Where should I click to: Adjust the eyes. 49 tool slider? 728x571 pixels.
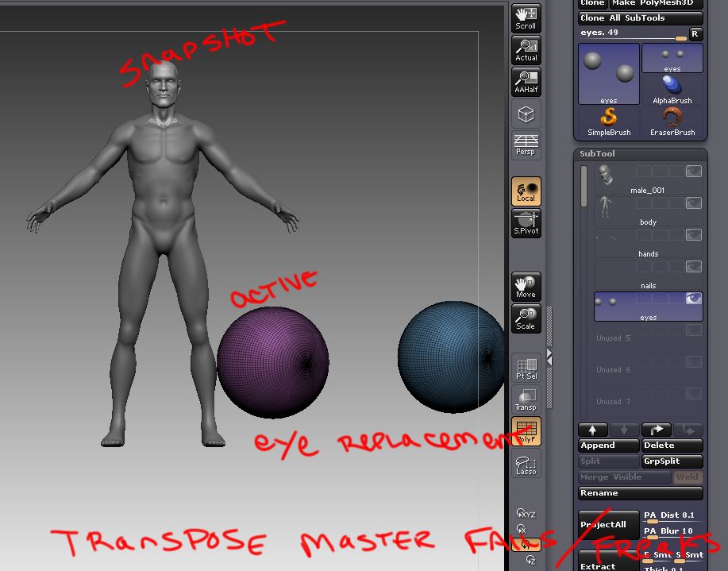pos(634,33)
